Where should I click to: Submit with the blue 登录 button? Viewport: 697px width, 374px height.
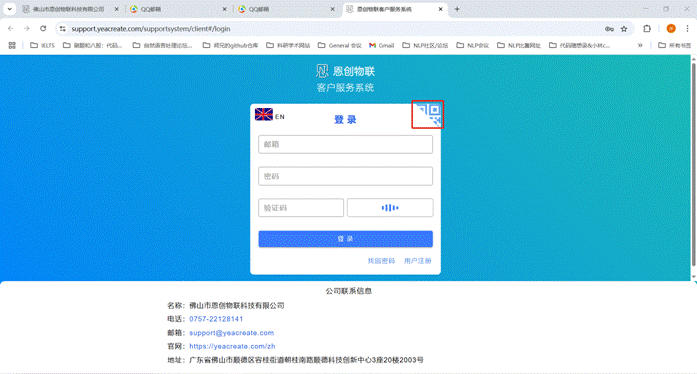click(345, 239)
